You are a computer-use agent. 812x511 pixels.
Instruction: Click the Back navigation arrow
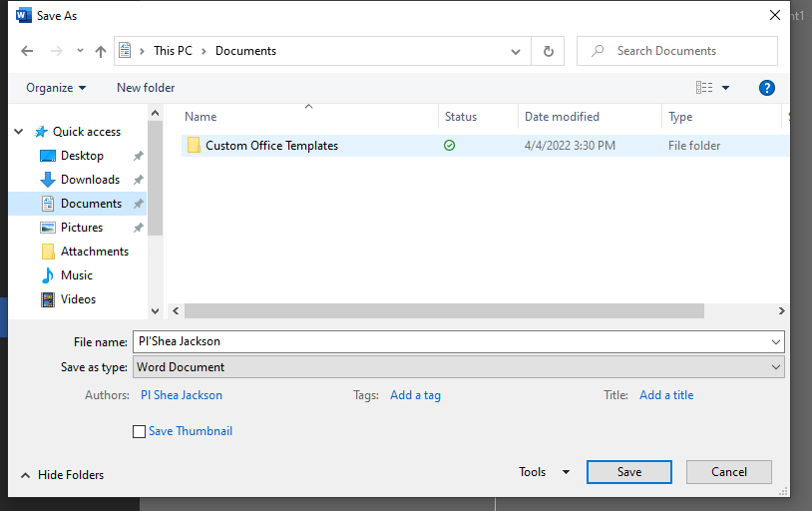coord(27,51)
